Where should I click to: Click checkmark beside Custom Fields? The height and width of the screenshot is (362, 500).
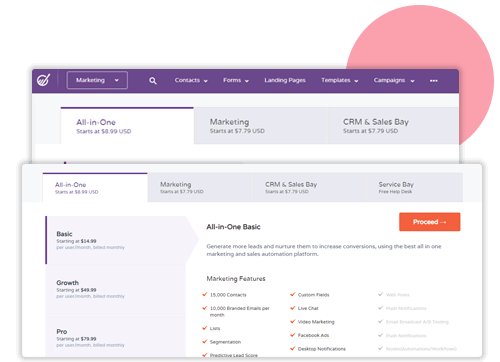pos(293,294)
